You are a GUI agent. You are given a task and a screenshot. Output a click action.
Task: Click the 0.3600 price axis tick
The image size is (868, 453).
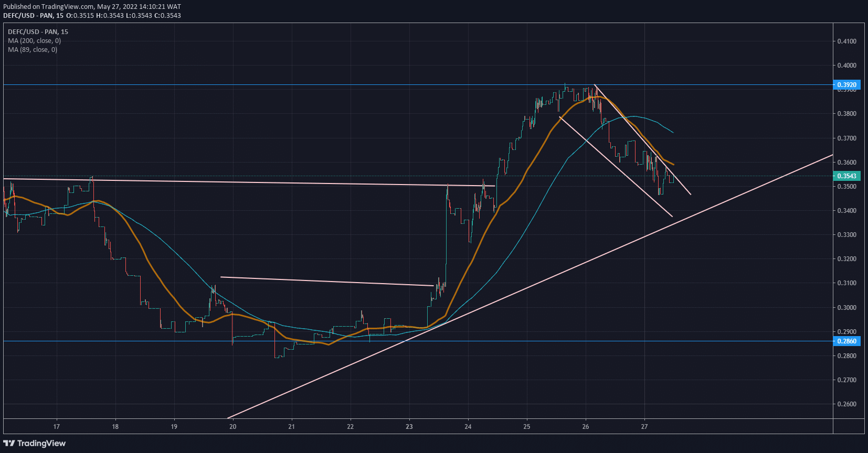[x=846, y=163]
